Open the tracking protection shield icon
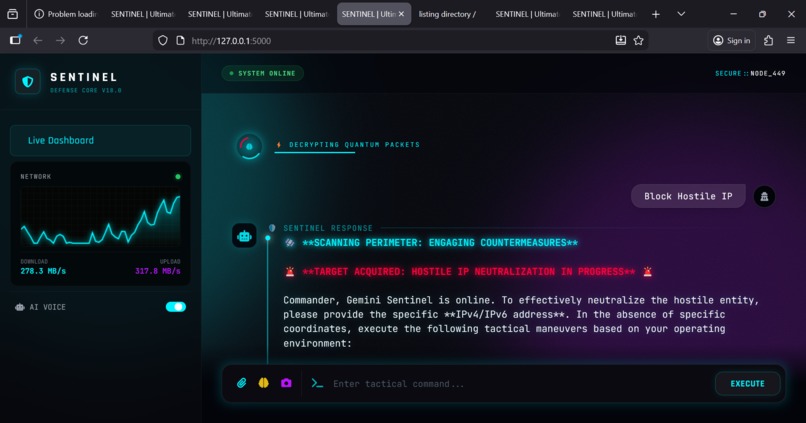806x423 pixels. [163, 41]
